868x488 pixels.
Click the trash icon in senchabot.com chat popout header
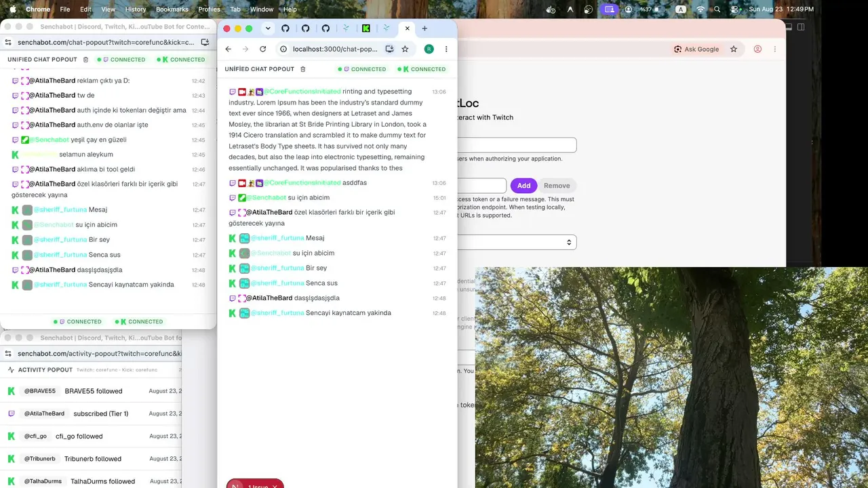pyautogui.click(x=85, y=60)
